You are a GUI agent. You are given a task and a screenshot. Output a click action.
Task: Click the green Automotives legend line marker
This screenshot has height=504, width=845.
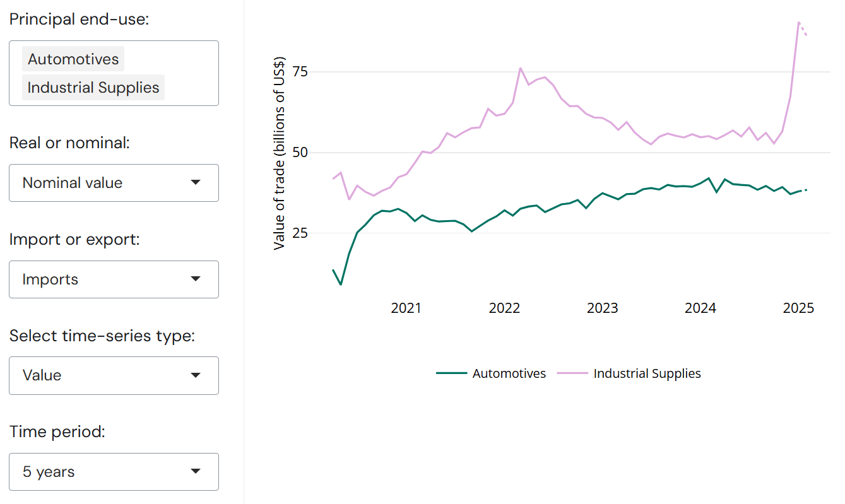[x=451, y=373]
